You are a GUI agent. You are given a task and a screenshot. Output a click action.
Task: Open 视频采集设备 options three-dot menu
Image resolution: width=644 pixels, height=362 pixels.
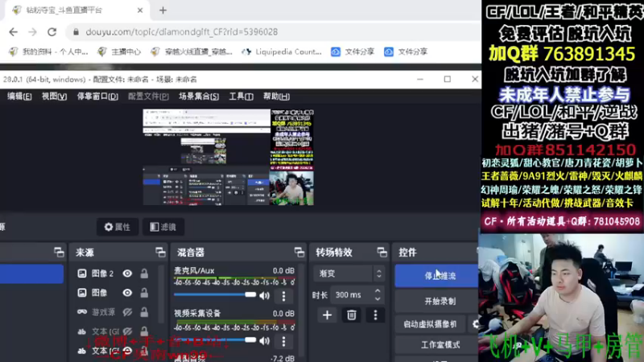[283, 341]
